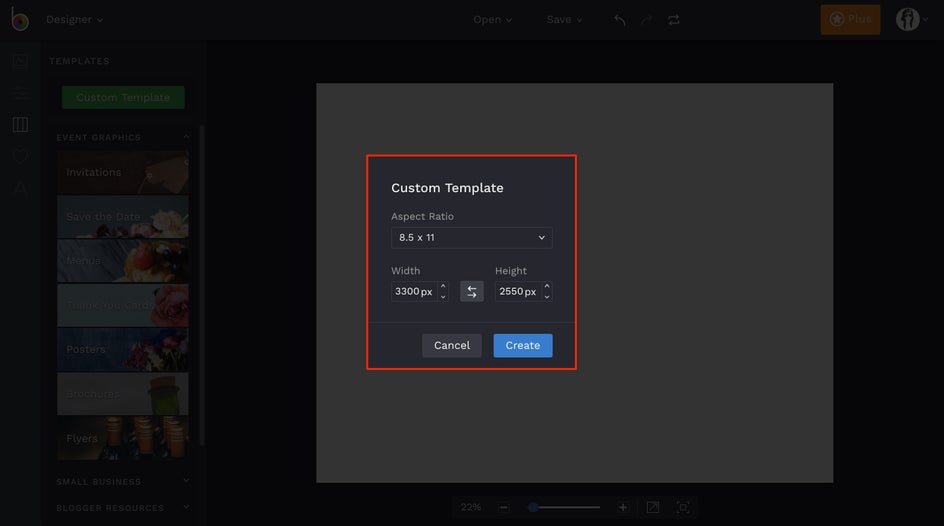Open the Posters template category
This screenshot has height=526, width=944.
[x=123, y=349]
